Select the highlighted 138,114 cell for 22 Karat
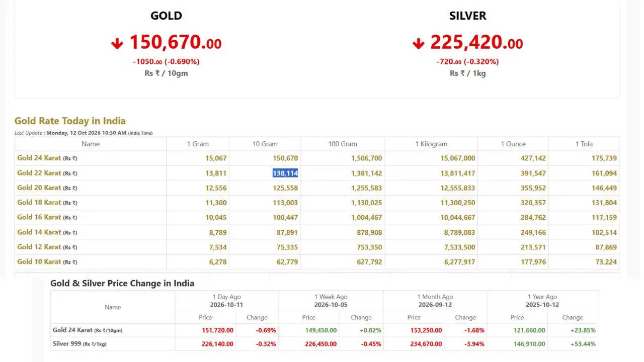Screen dimensions: 644x362 pos(285,173)
